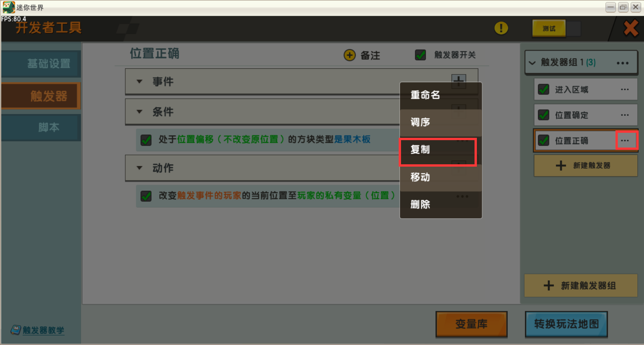Collapse the 事件 section arrow
The width and height of the screenshot is (644, 345).
[x=140, y=81]
